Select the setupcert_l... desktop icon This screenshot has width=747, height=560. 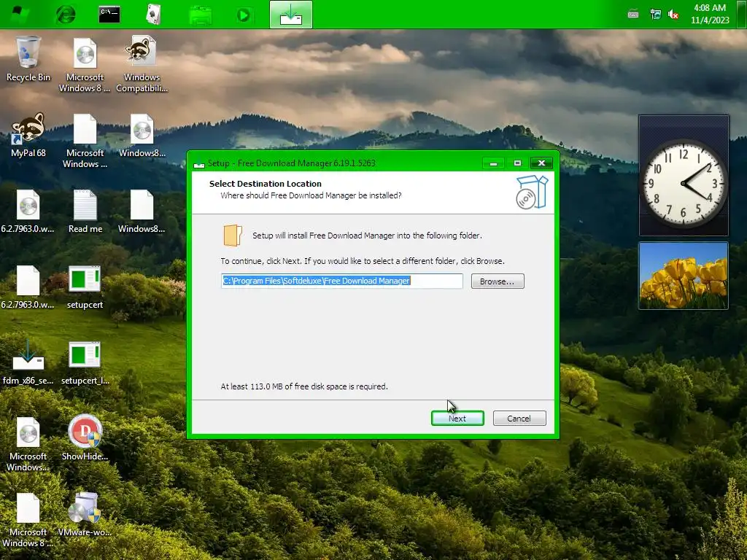pyautogui.click(x=85, y=363)
